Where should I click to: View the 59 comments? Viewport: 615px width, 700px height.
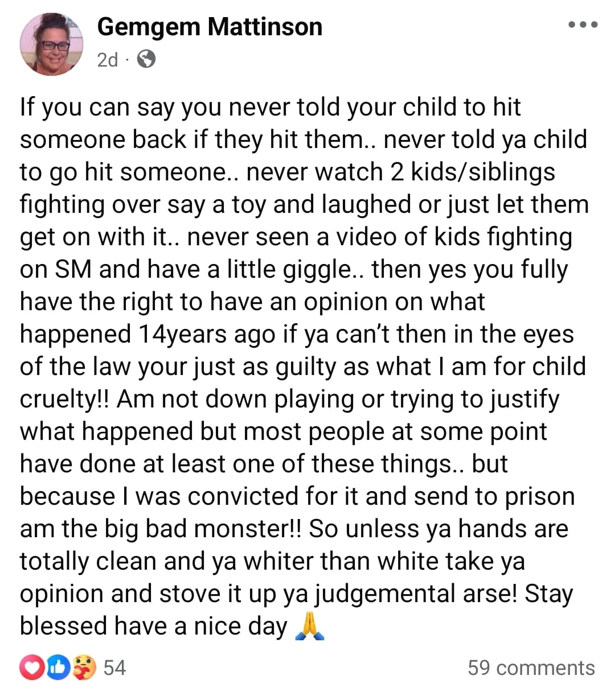531,668
